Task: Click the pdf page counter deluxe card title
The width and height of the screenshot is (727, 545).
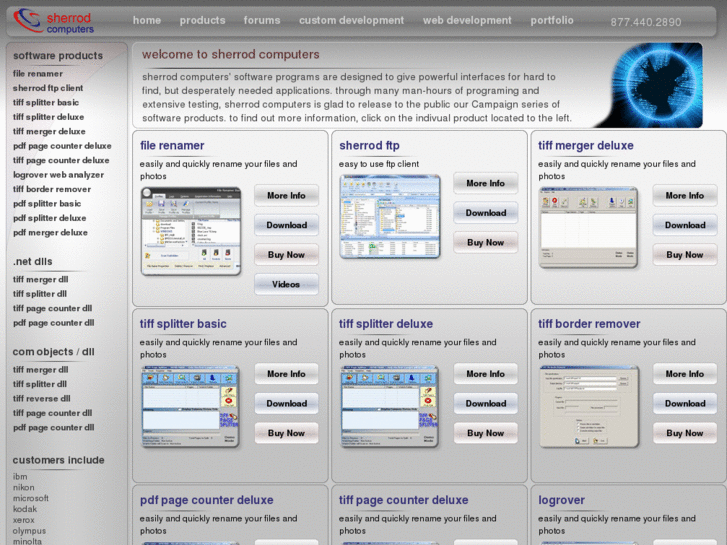Action: coord(207,500)
